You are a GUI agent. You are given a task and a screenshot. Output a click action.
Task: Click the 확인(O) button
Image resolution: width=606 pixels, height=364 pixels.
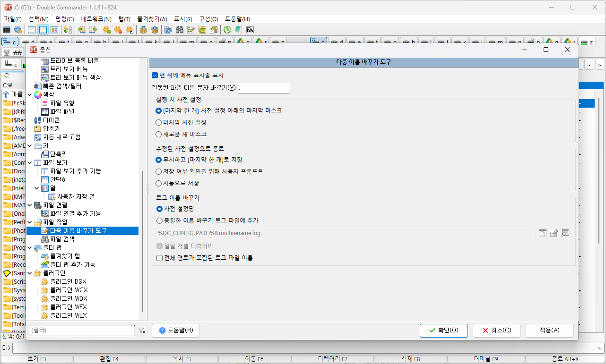click(444, 330)
